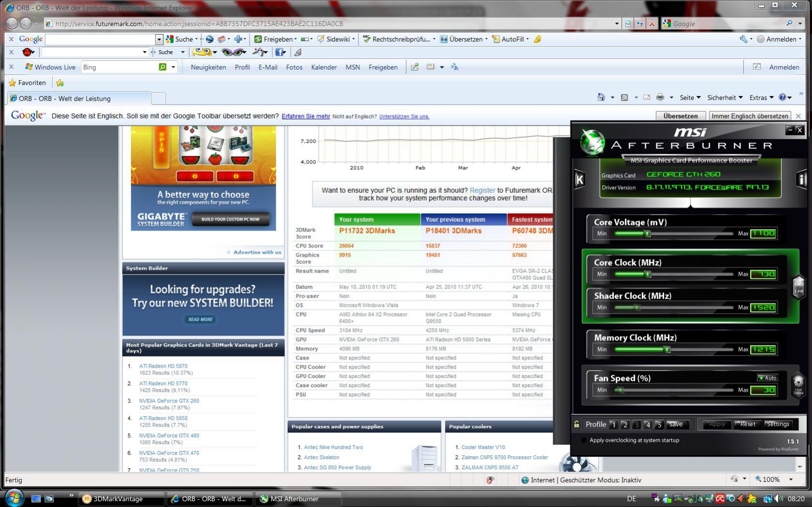
Task: Click the Add to Favorites star-arrow icon
Action: point(60,83)
